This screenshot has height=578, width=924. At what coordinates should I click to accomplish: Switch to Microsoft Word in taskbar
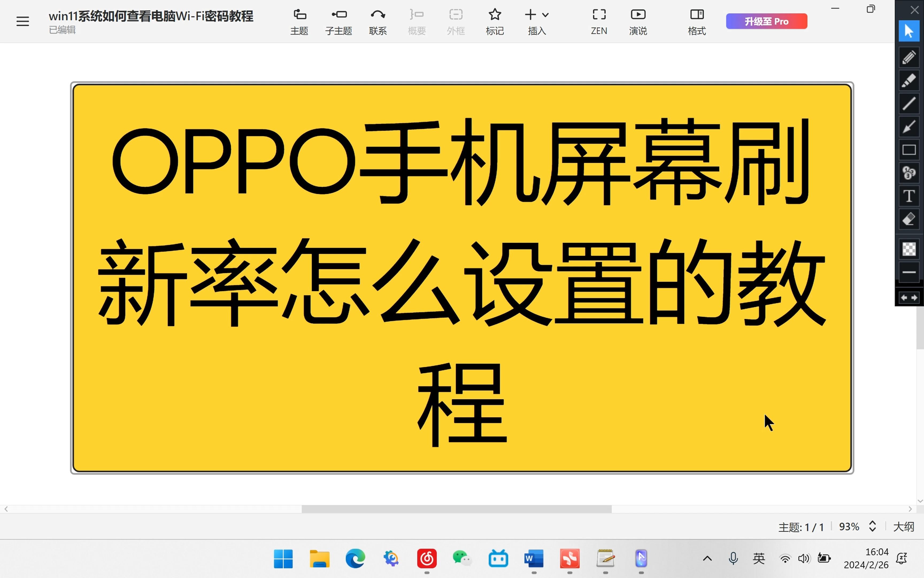click(x=534, y=559)
